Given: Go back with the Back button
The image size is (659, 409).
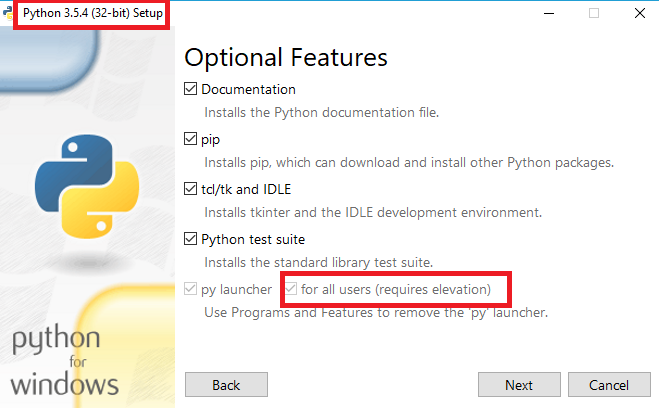Looking at the screenshot, I should (x=226, y=385).
